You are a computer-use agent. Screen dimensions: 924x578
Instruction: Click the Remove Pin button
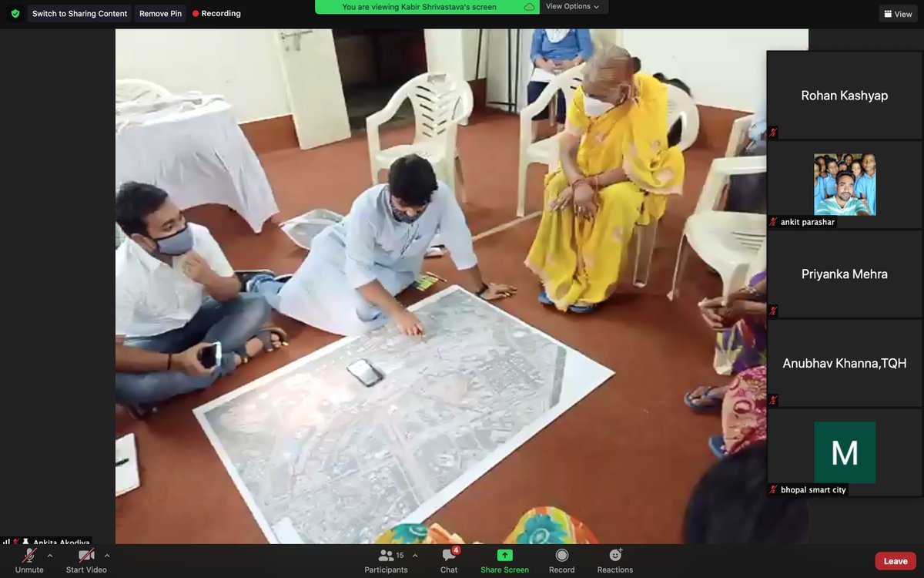[161, 14]
